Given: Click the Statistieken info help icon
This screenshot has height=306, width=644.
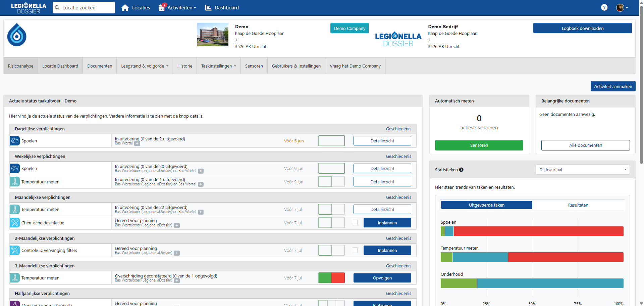Looking at the screenshot, I should pos(461,170).
